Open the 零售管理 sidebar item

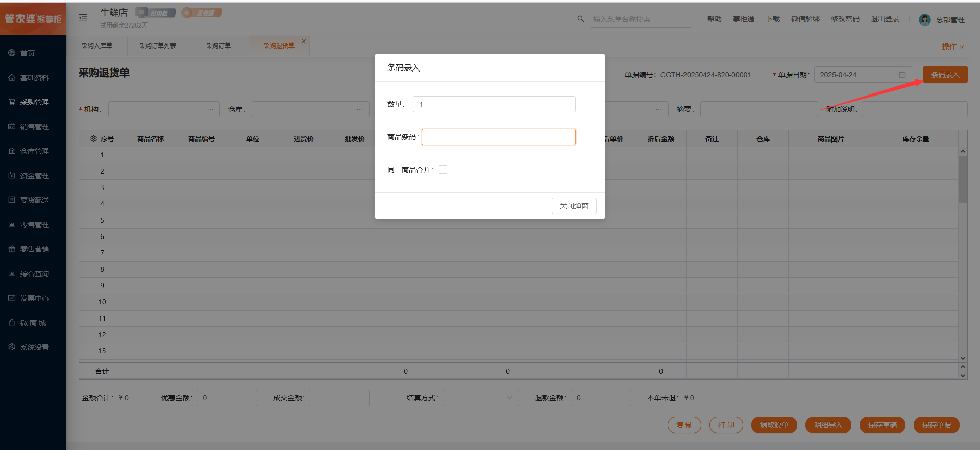33,225
